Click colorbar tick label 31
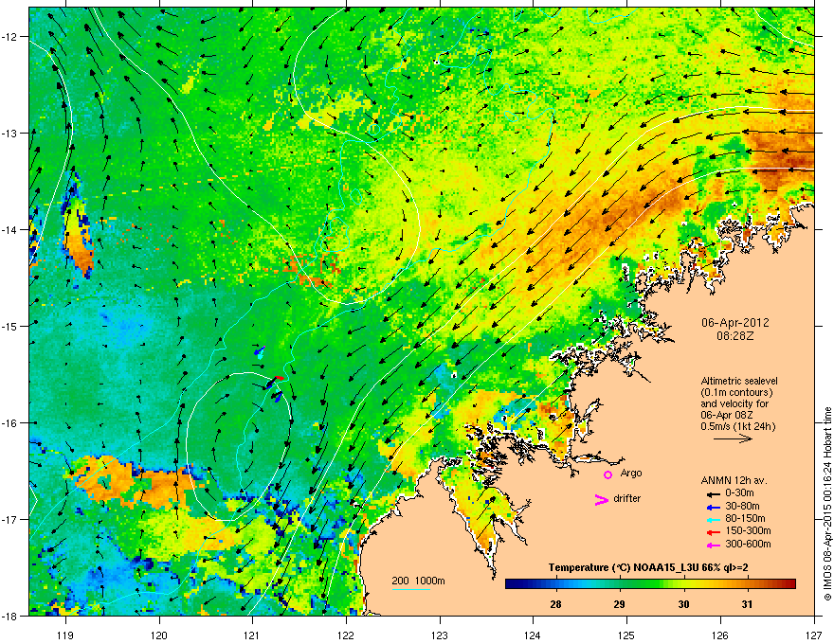Viewport: 834px width, 644px height. coord(748,604)
